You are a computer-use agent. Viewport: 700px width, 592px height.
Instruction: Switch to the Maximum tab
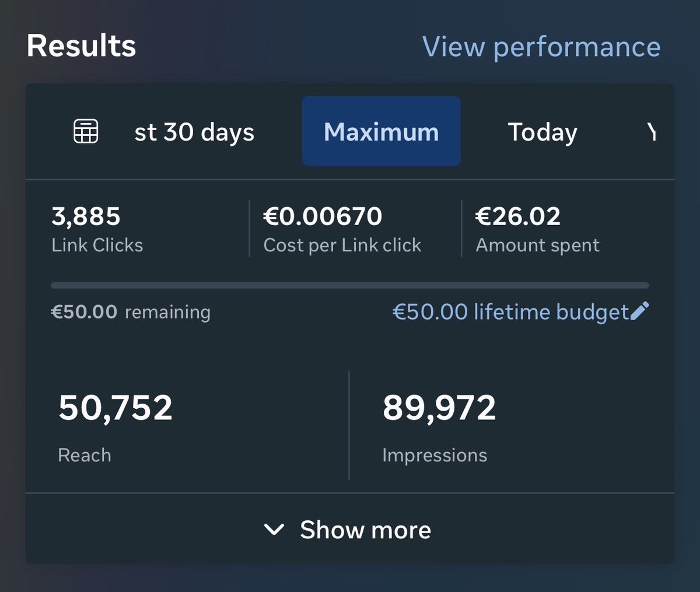[x=381, y=131]
